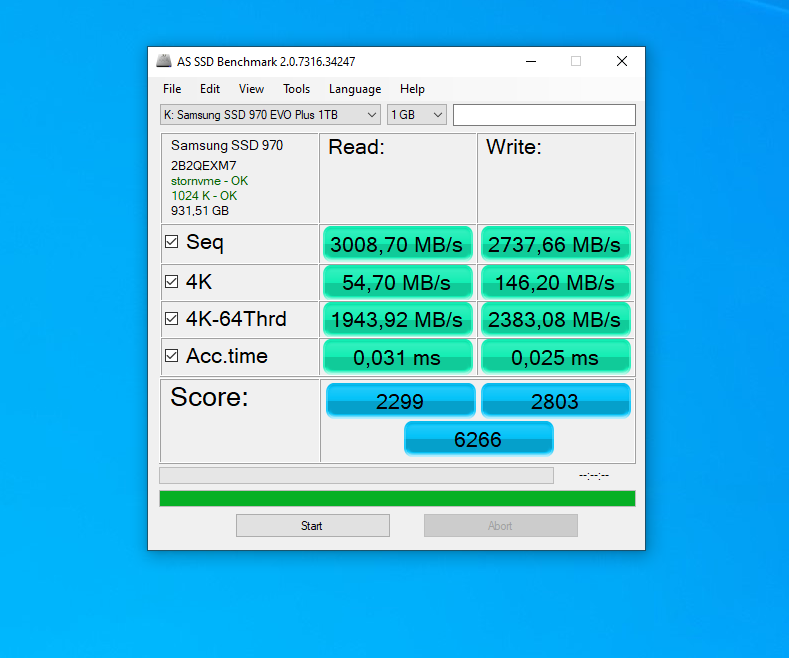Click the firmware version 2B2QEXM7
Viewport: 789px width, 658px height.
203,166
